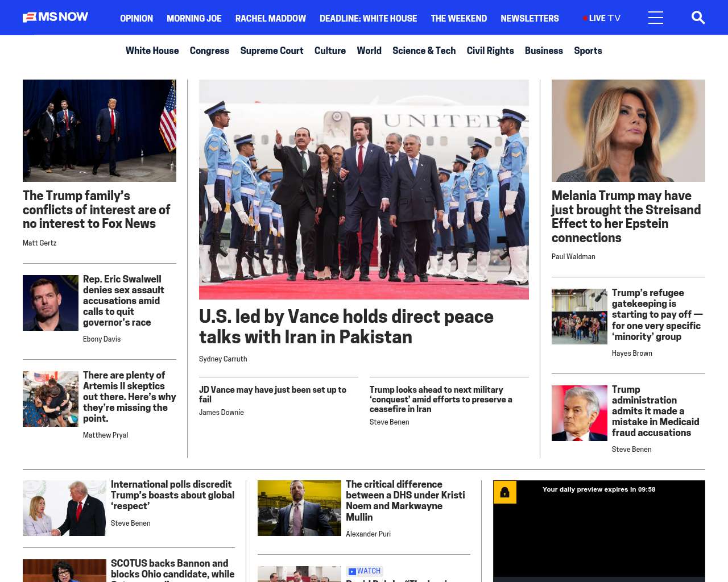Go to the Sports topic
This screenshot has height=582, width=728.
click(x=588, y=51)
